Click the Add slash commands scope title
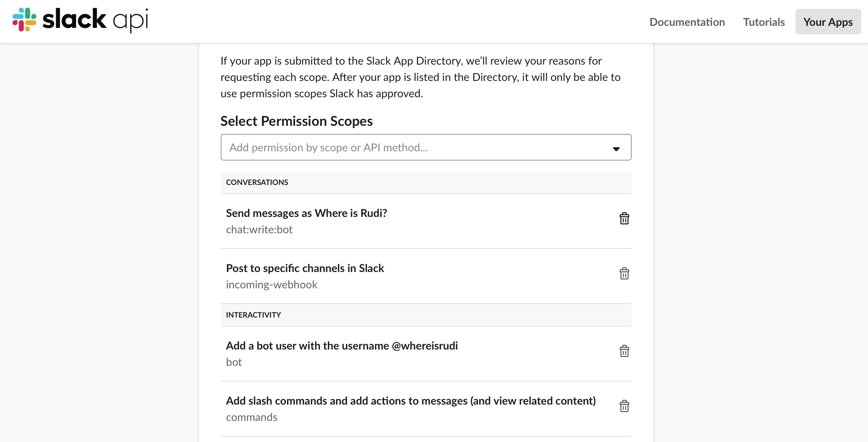The width and height of the screenshot is (868, 442). click(x=411, y=401)
